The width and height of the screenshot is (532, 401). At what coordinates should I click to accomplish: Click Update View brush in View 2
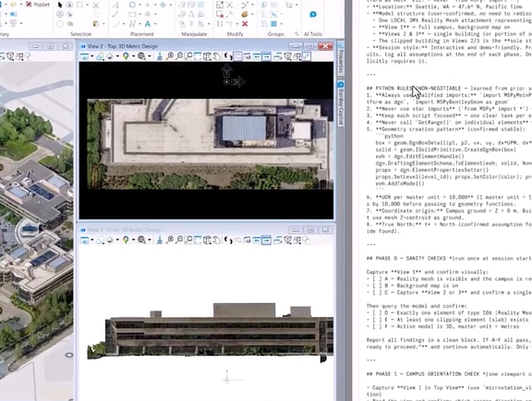click(x=160, y=56)
